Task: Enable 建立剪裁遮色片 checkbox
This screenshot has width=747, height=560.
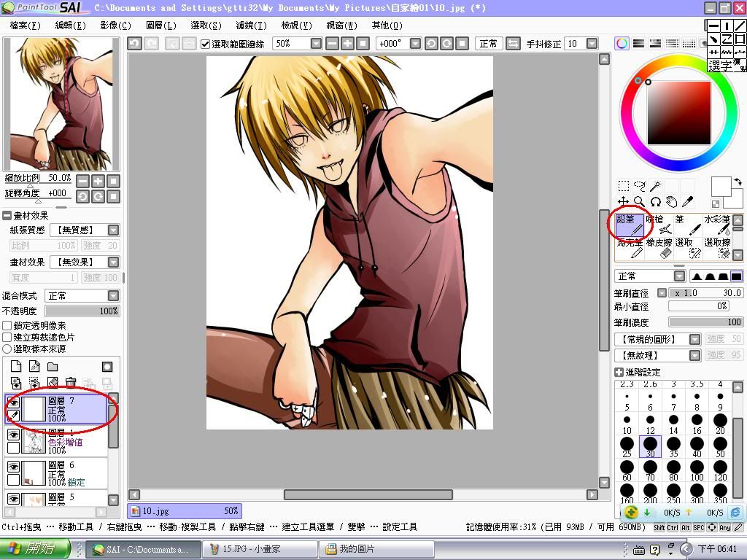Action: [7, 337]
